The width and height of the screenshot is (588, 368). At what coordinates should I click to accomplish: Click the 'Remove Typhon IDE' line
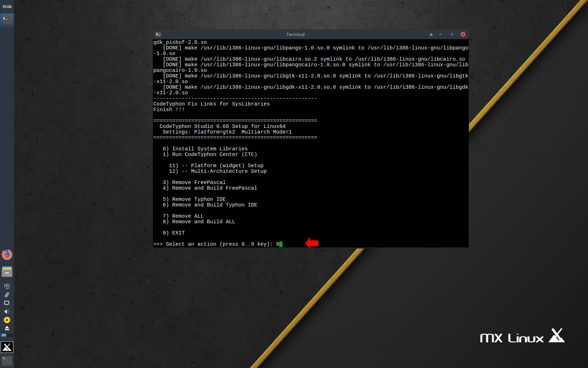[194, 199]
